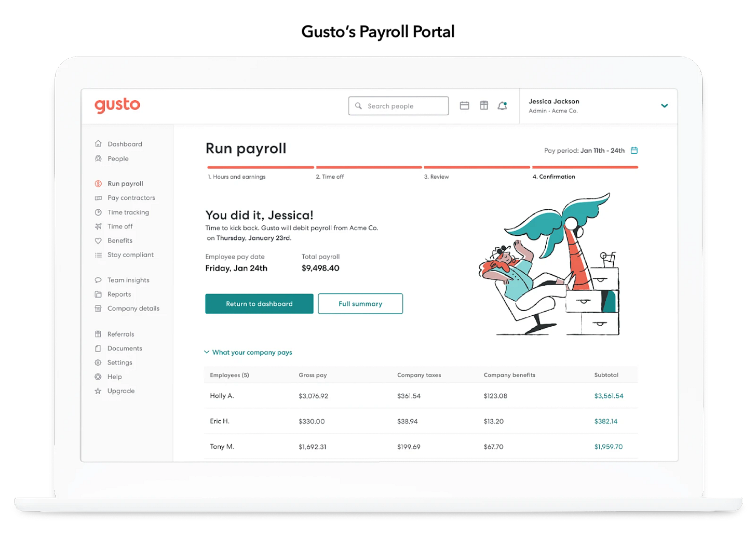Image resolution: width=756 pixels, height=536 pixels.
Task: Click the Pay contractors icon
Action: [98, 198]
